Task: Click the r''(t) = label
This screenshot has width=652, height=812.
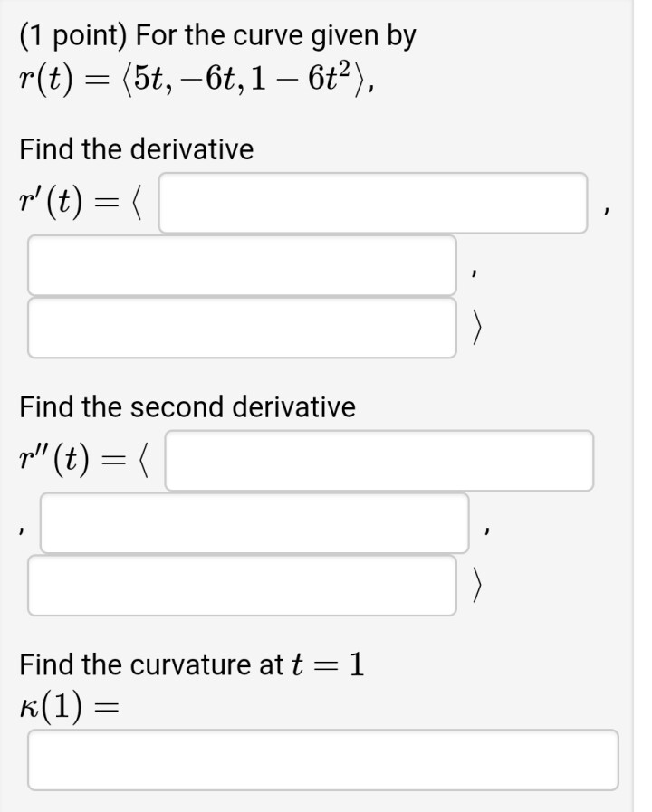Action: (x=84, y=460)
